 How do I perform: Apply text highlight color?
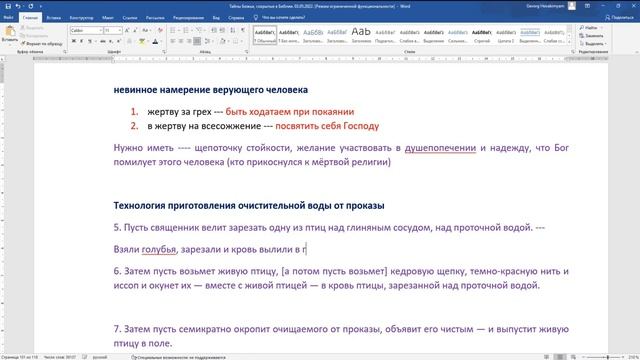(x=142, y=41)
